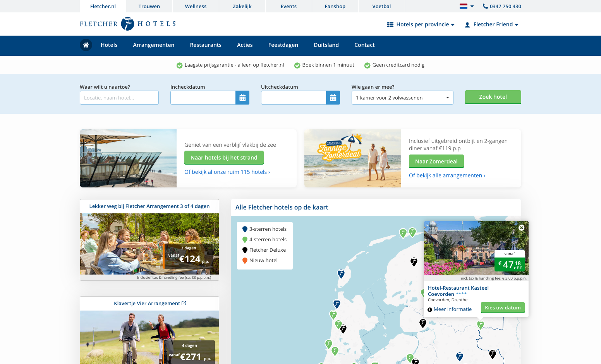Click the info icon next to Meer informatie

point(430,310)
